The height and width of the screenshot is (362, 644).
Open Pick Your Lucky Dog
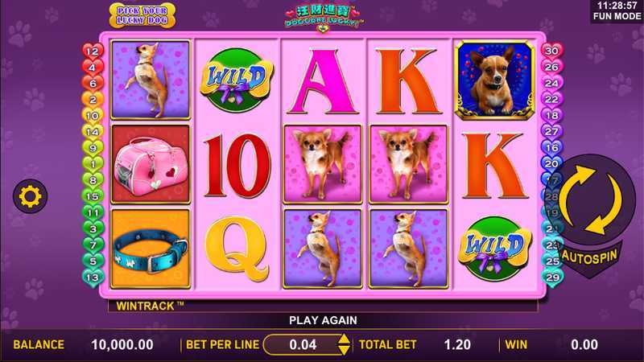pyautogui.click(x=142, y=15)
